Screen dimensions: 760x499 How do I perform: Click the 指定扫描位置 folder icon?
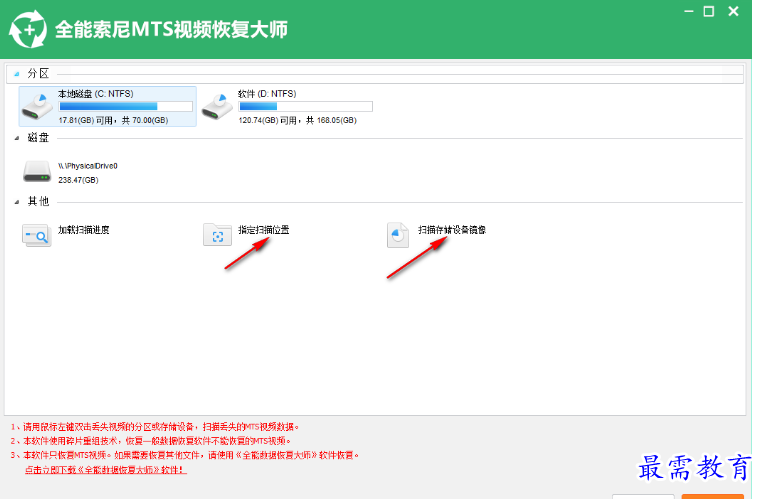(x=217, y=235)
